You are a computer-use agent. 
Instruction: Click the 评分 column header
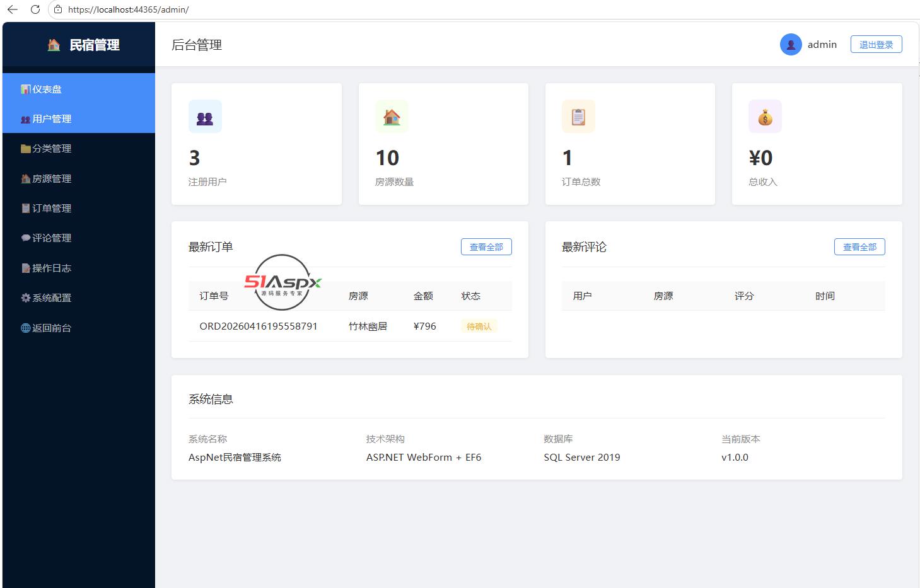744,296
